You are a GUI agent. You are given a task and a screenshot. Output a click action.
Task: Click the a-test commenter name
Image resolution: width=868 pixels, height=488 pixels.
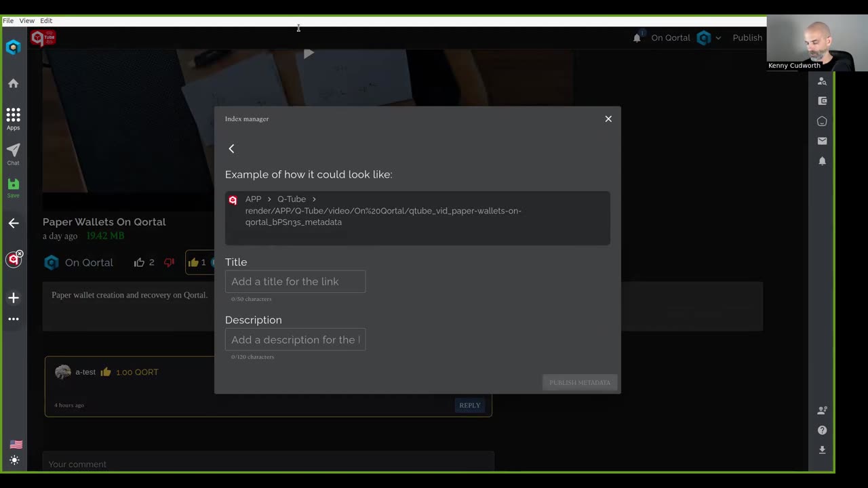(x=85, y=372)
